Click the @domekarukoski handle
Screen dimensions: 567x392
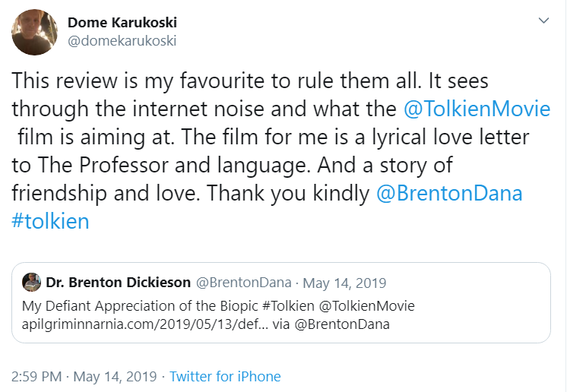tap(122, 40)
